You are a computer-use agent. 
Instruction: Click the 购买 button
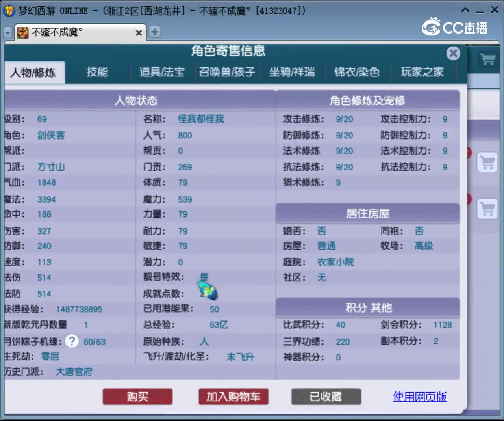tap(137, 397)
